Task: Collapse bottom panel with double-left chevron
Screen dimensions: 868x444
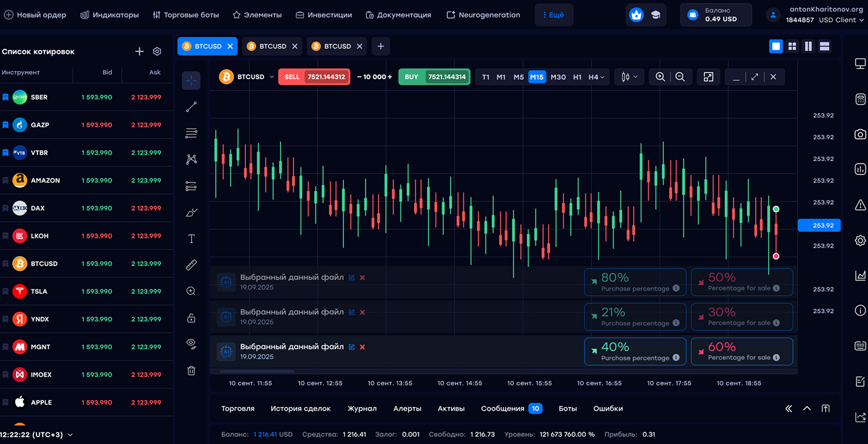Action: coord(789,408)
